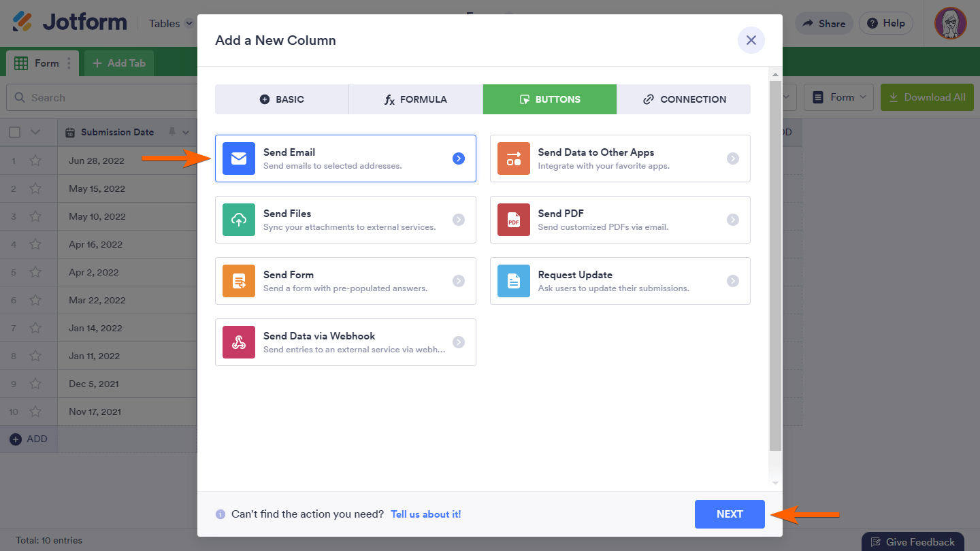Screen dimensions: 980x551
Task: Switch to the CONNECTION tab
Action: click(683, 99)
